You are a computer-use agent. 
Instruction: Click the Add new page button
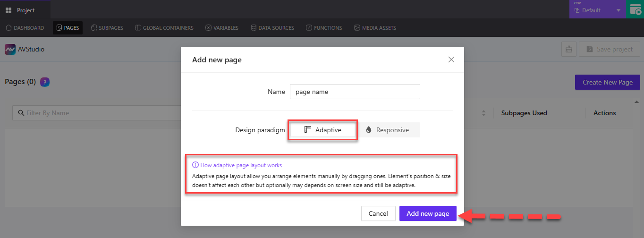428,213
